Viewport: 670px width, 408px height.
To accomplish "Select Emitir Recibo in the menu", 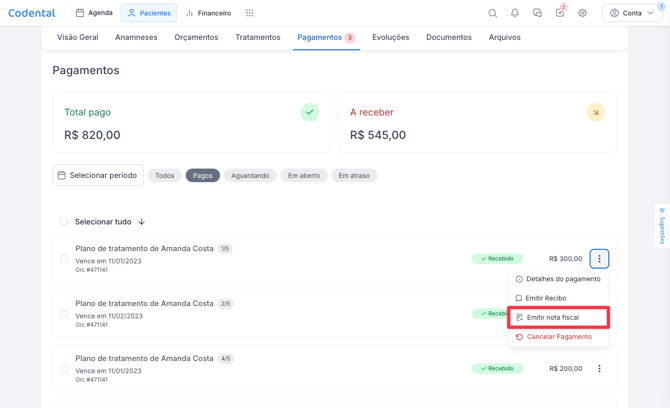I will click(558, 298).
